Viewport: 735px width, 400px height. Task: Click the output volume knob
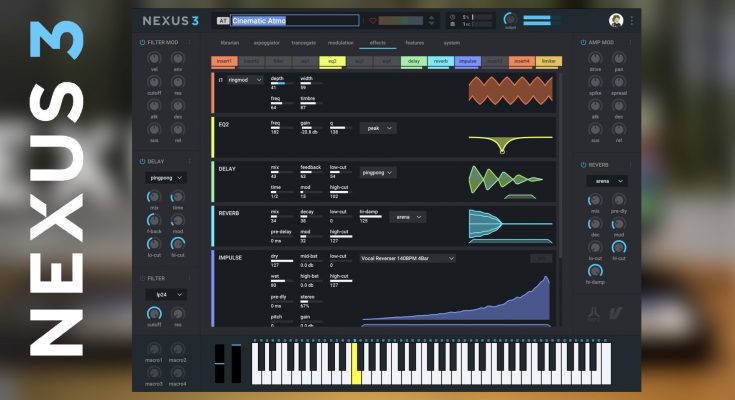tap(510, 20)
